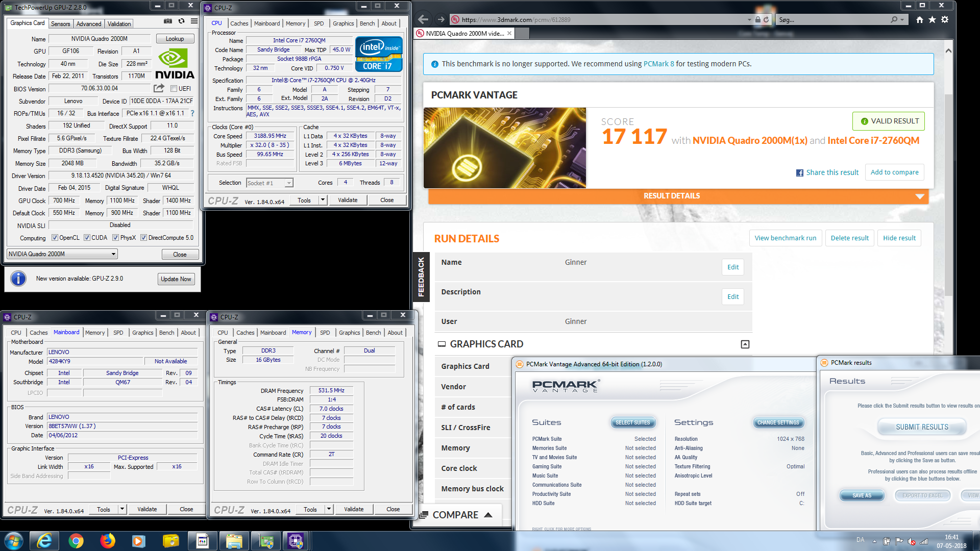Click the NVIDIA logo in GPU-Z

pos(175,63)
